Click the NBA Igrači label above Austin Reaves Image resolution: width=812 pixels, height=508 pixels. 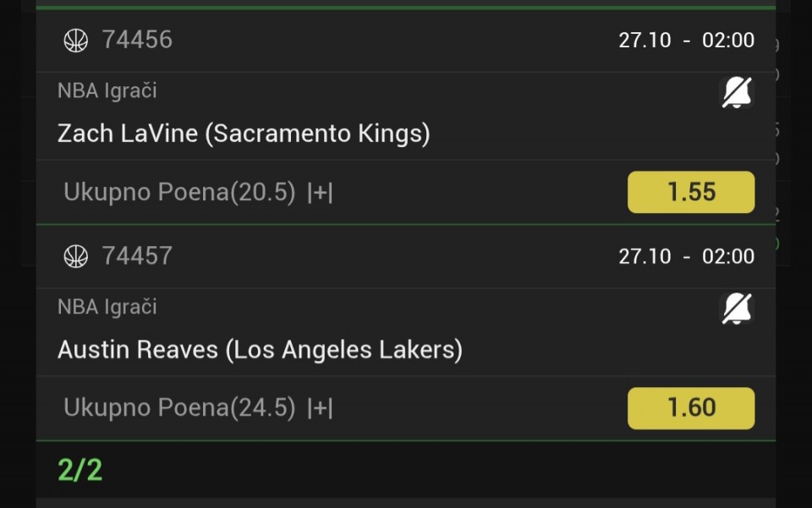[107, 307]
